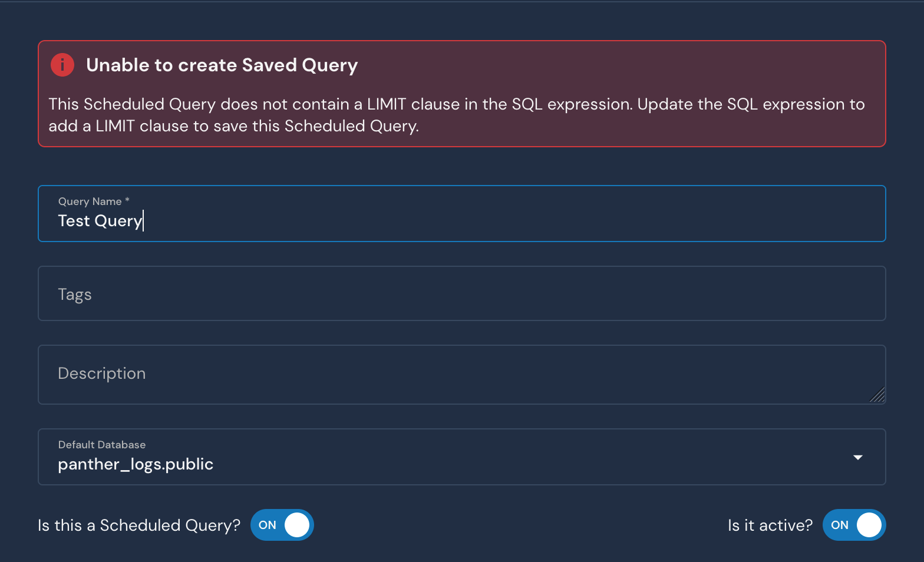Disable the "Is it active?" toggle
Screen dimensions: 924x562
coord(854,525)
